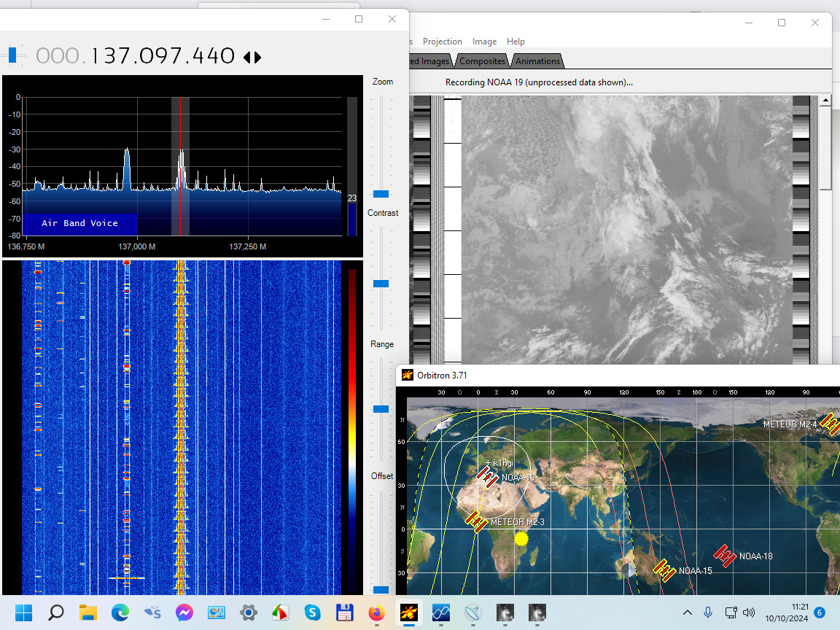840x630 pixels.
Task: Open first weather image taskbar icon
Action: click(x=505, y=612)
